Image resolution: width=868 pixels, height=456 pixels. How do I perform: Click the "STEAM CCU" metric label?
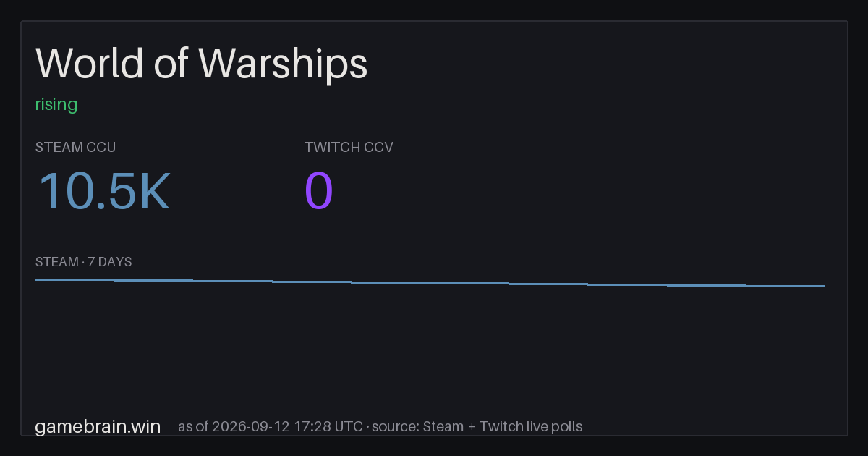click(75, 147)
